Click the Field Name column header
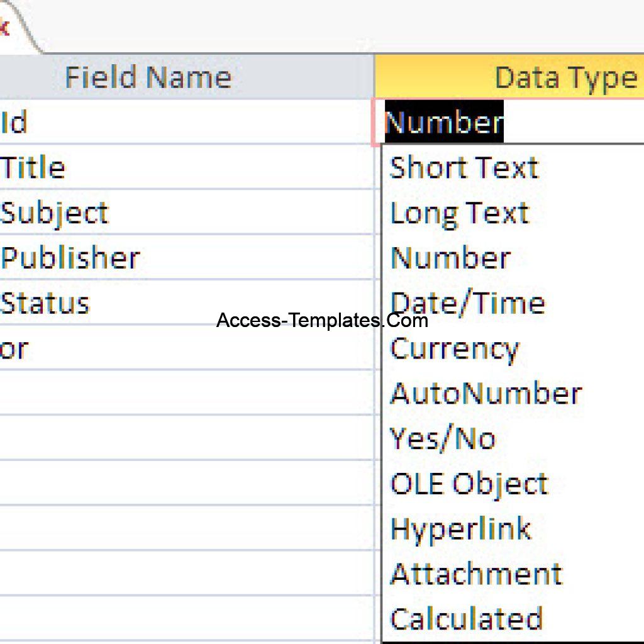The height and width of the screenshot is (644, 644). [x=148, y=77]
